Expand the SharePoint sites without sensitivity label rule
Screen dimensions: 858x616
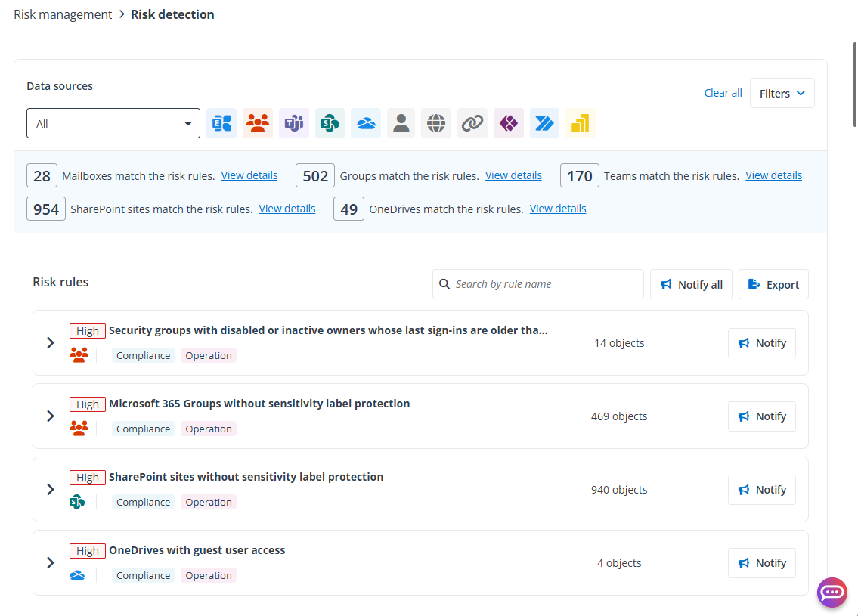(50, 489)
